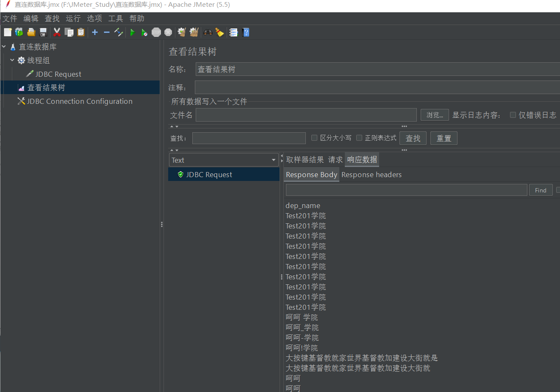This screenshot has width=560, height=392.
Task: Click the Cut scissors icon
Action: click(57, 32)
